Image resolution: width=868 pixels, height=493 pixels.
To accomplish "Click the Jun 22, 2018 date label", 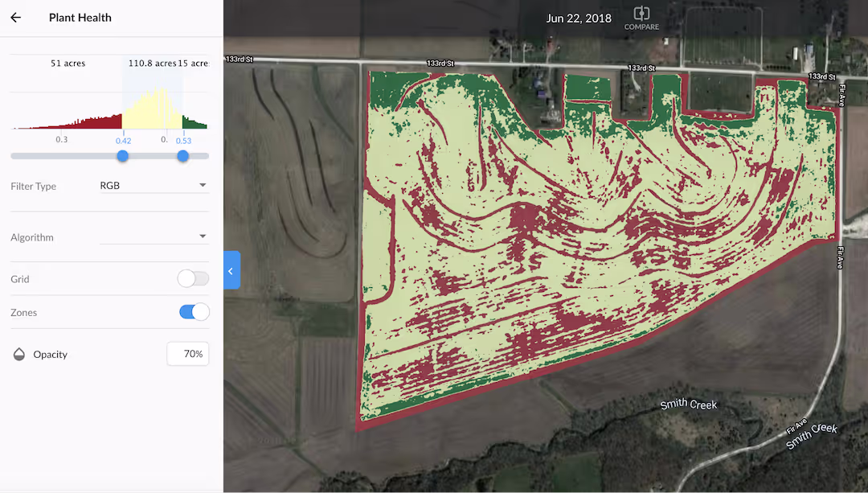I will (x=579, y=18).
